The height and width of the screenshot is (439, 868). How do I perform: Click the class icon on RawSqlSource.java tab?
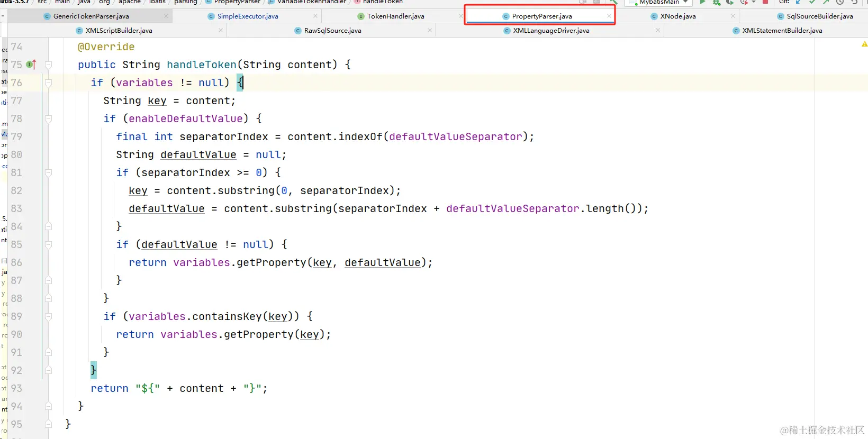[x=298, y=31]
